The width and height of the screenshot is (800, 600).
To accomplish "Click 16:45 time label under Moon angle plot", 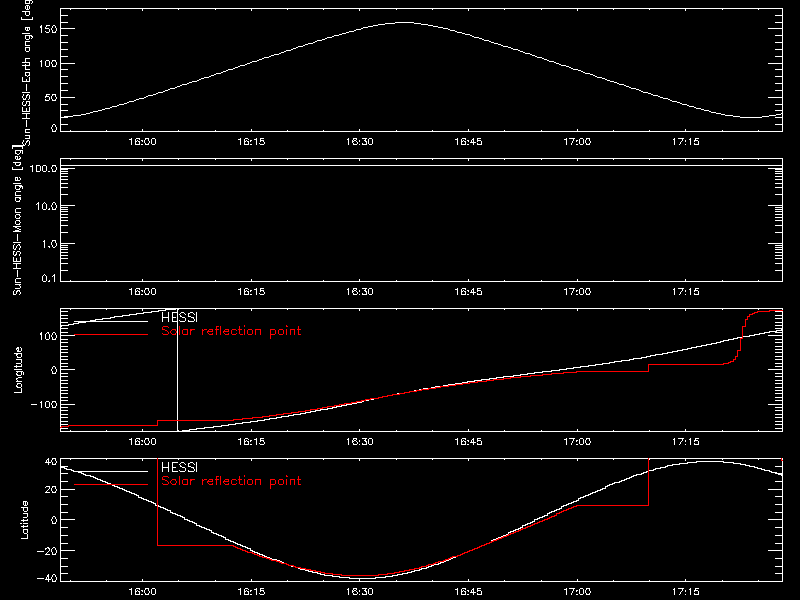I will point(468,292).
